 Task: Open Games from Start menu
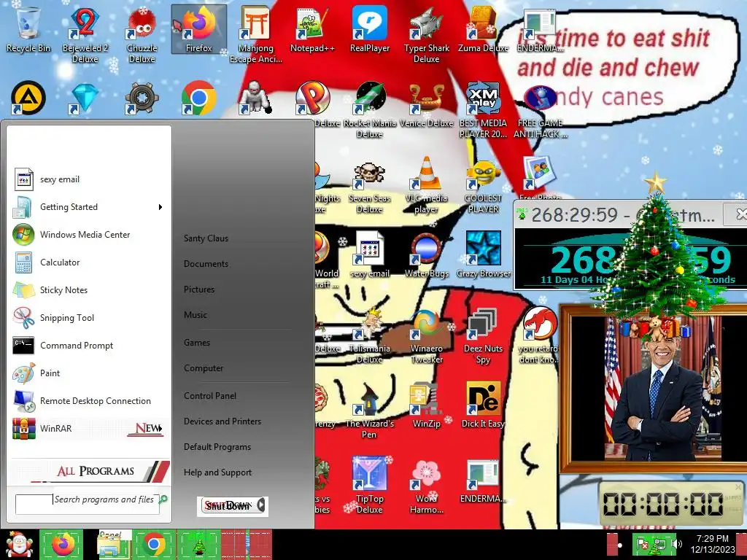[197, 343]
